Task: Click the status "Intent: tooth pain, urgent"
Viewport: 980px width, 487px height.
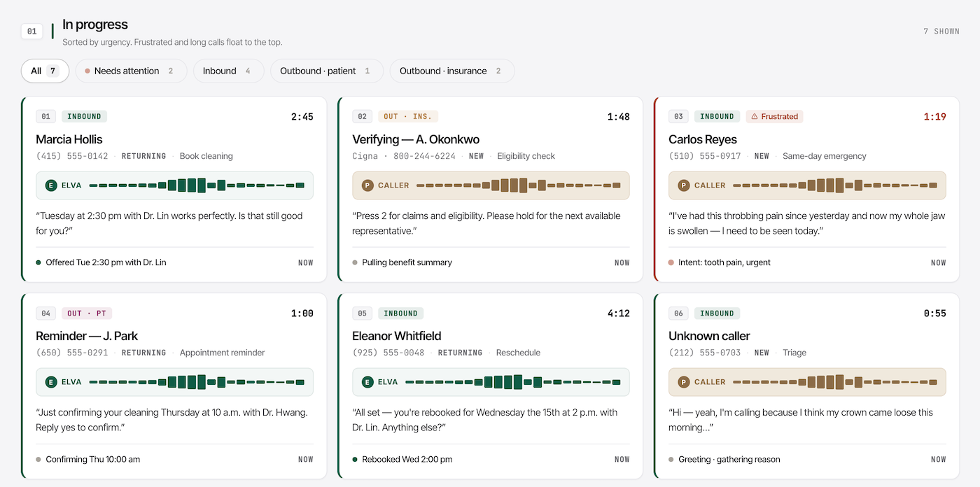Action: pyautogui.click(x=724, y=262)
